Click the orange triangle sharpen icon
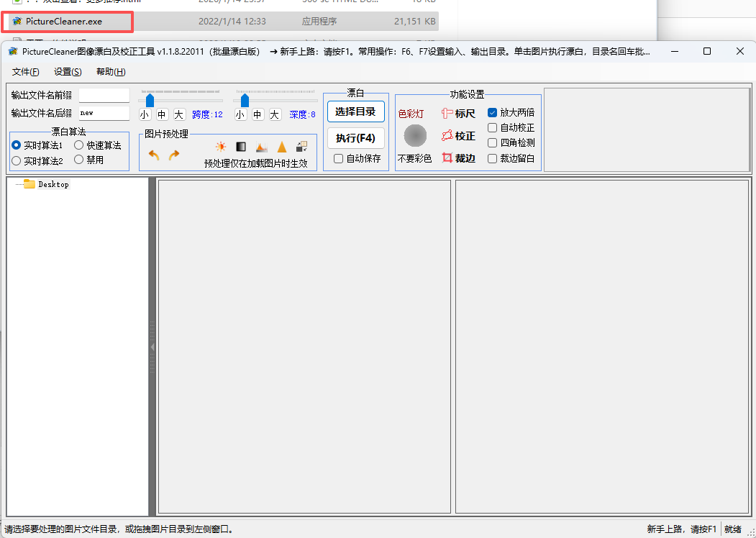 (281, 147)
